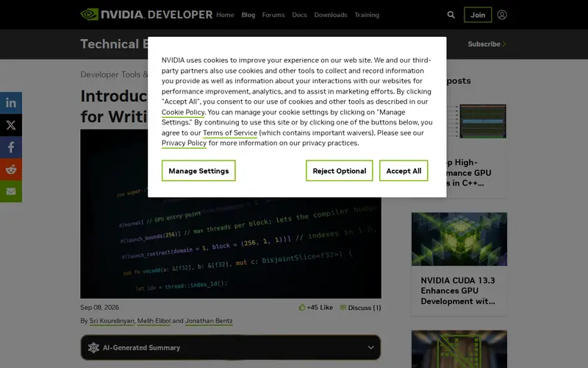This screenshot has width=588, height=368.
Task: Share the post via email icon
Action: 11,191
